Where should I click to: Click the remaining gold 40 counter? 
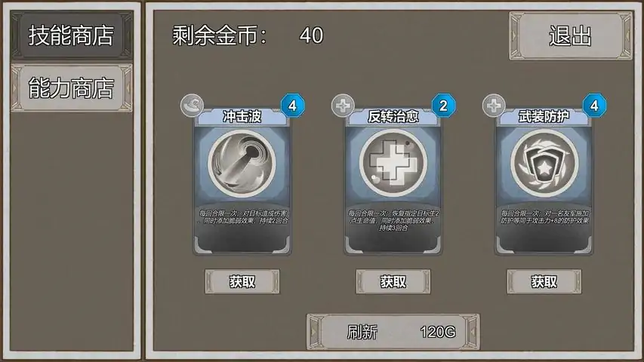tap(311, 35)
